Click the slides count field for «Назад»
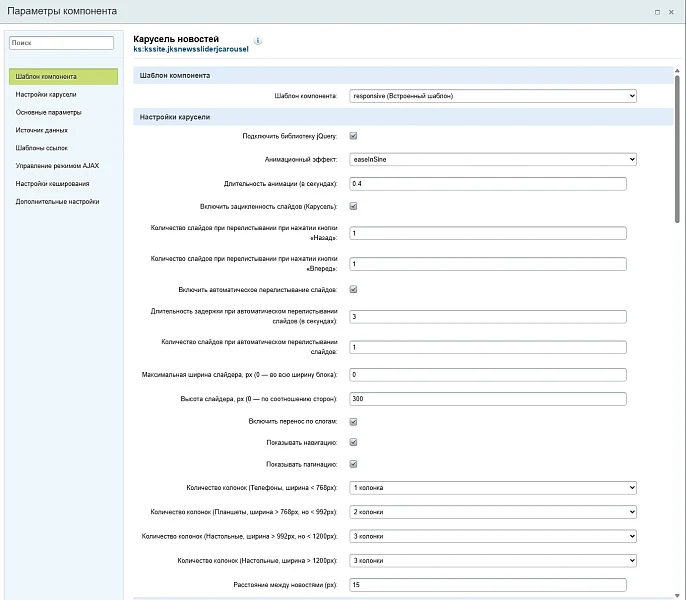This screenshot has height=600, width=686. coord(488,233)
